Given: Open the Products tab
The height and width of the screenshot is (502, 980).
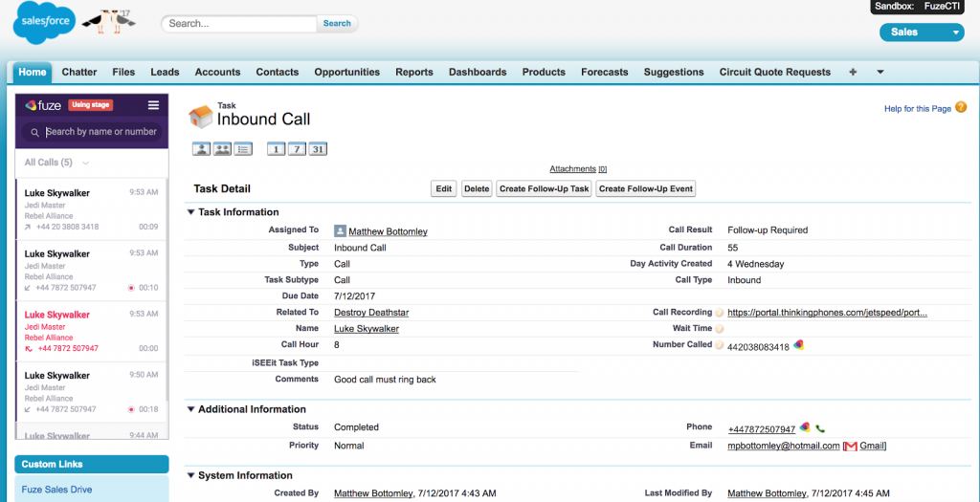Looking at the screenshot, I should coord(544,72).
